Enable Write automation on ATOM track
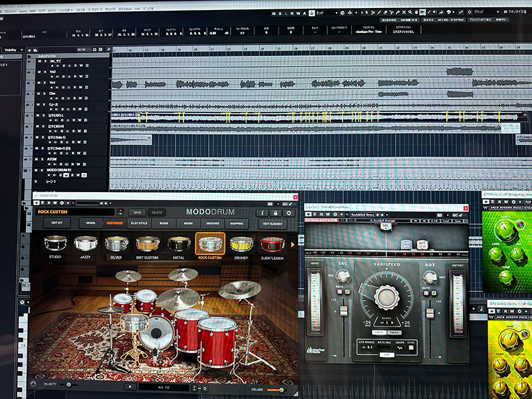The width and height of the screenshot is (532, 399). tap(78, 164)
